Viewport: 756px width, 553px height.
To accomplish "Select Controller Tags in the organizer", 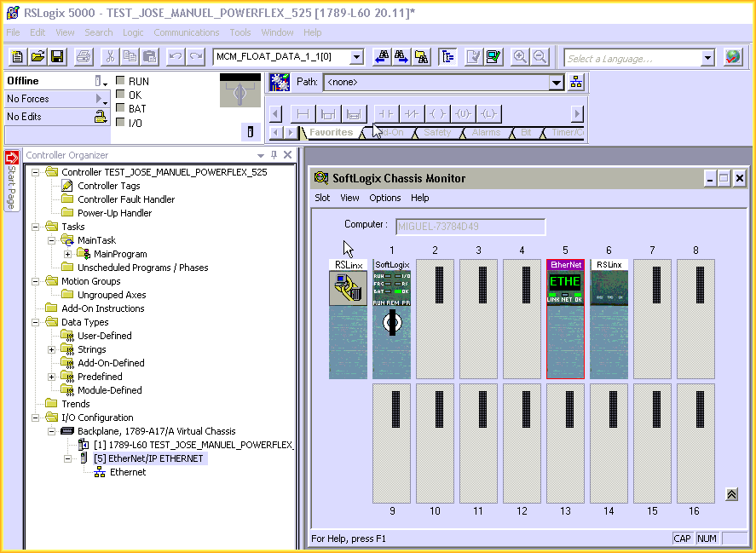I will [108, 186].
